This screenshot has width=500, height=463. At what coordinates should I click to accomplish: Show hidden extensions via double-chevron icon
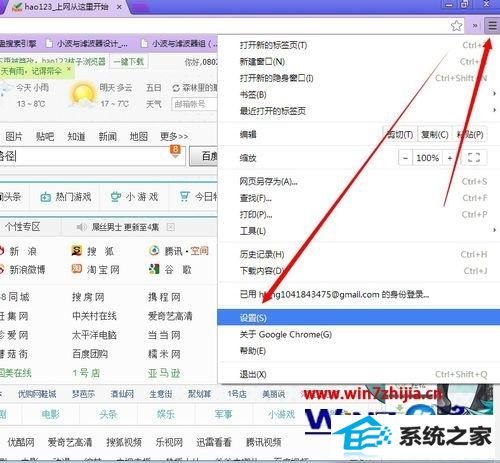[x=475, y=26]
